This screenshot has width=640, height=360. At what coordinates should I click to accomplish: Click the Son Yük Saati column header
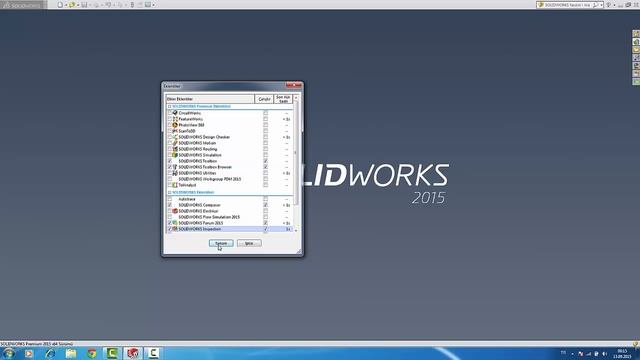[283, 99]
